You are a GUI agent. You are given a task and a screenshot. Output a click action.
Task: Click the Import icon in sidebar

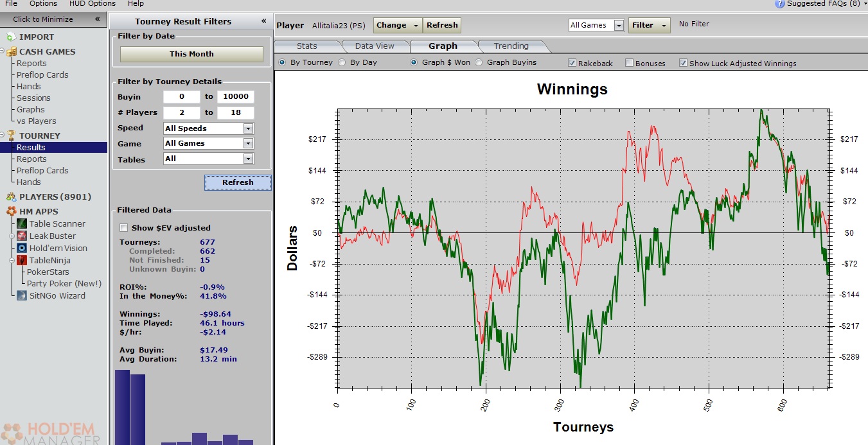pos(11,37)
